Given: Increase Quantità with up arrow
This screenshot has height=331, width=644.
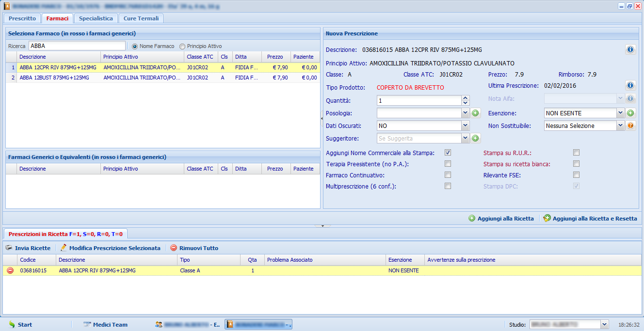Looking at the screenshot, I should pos(466,98).
